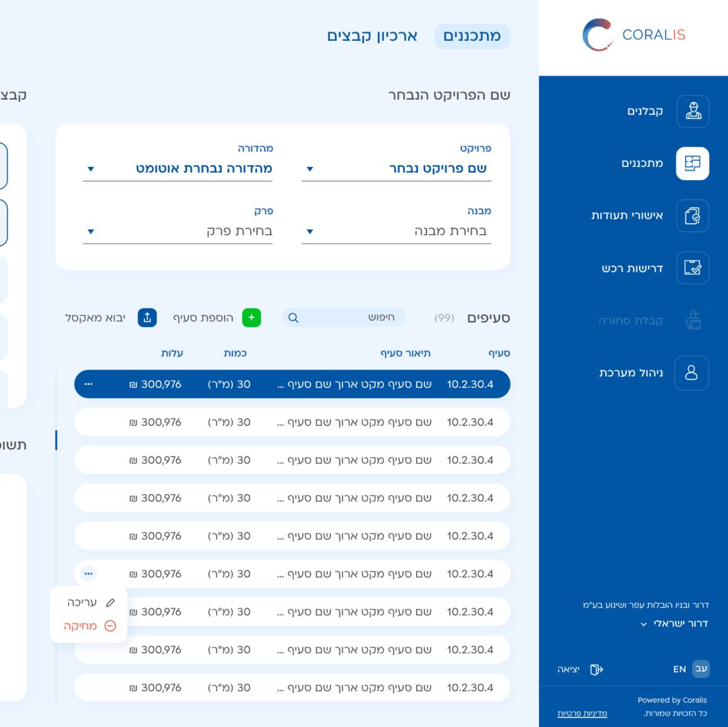Click the blue scrollbar thumb beside the list
Image resolution: width=728 pixels, height=727 pixels.
(x=56, y=440)
